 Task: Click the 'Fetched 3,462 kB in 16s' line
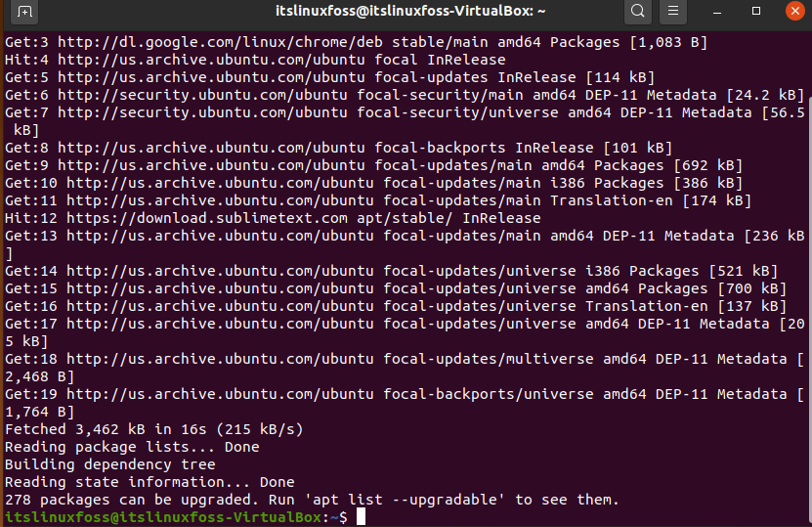[x=154, y=430]
